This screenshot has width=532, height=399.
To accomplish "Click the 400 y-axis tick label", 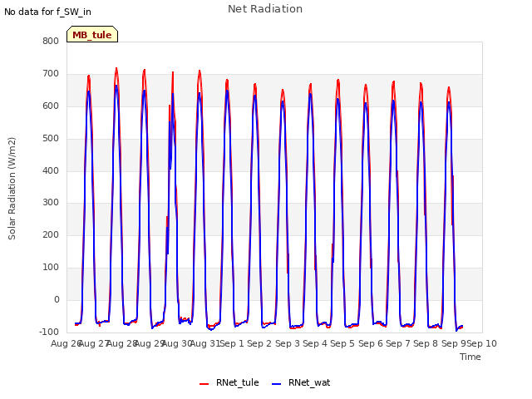I will tap(51, 170).
